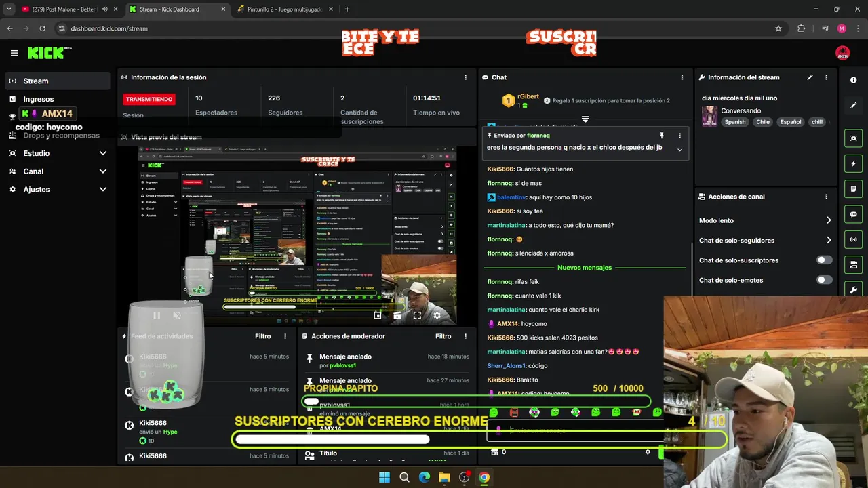Click username martinalatina asking about mamá
The width and height of the screenshot is (868, 488).
[507, 225]
